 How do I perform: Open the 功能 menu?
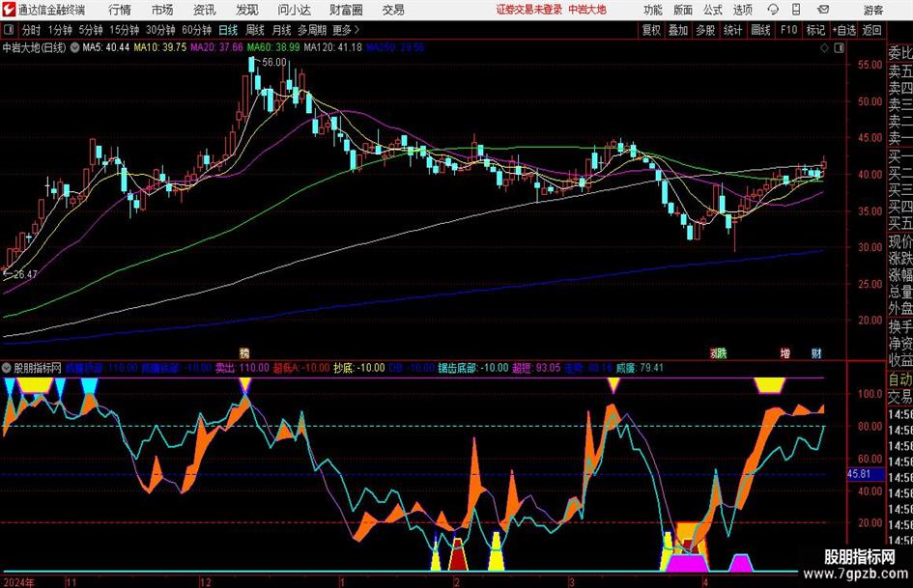653,10
